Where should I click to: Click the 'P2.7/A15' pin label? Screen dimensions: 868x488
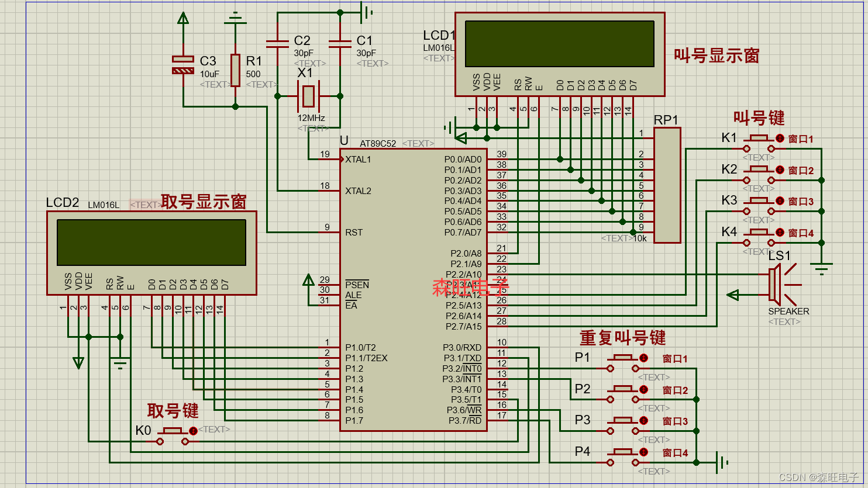tap(464, 327)
